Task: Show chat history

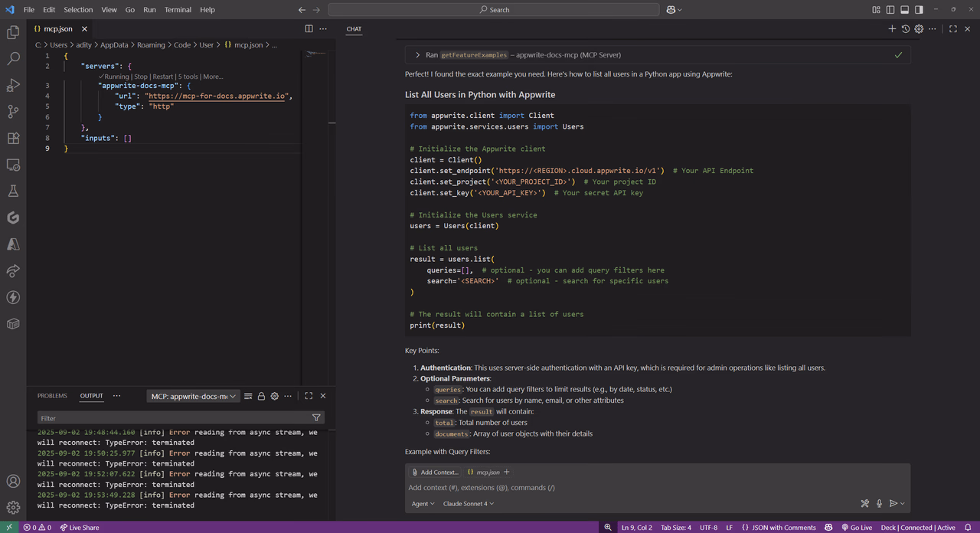Action: [x=906, y=29]
